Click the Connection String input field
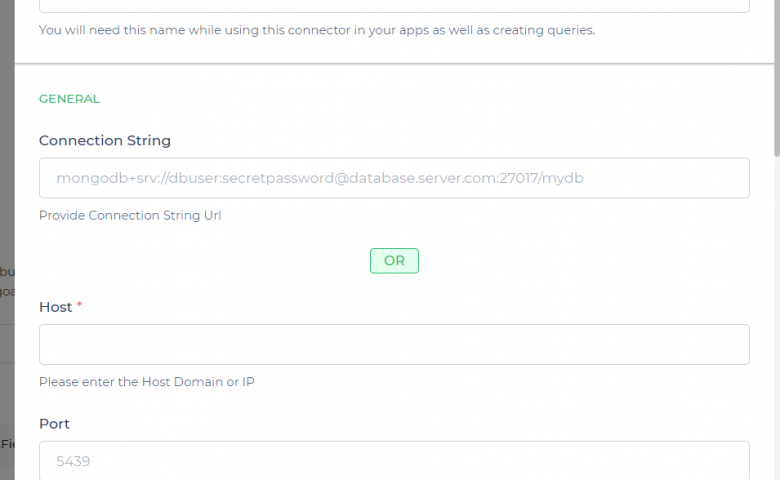 pyautogui.click(x=394, y=178)
